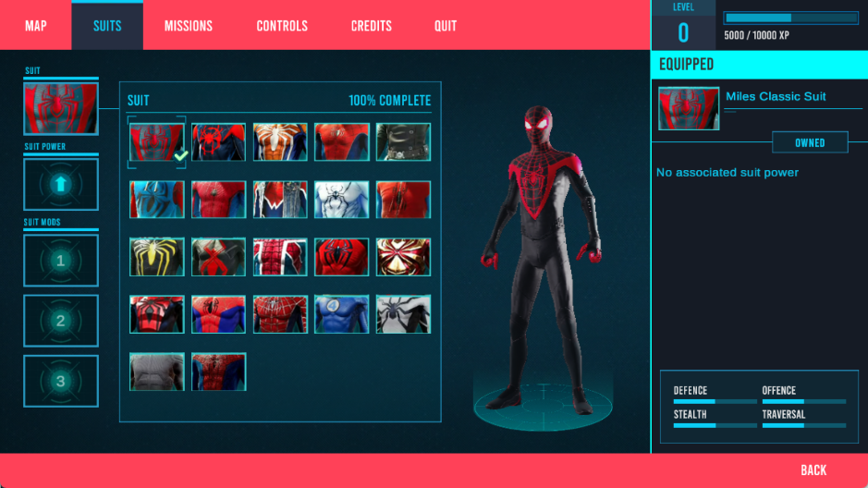
Task: Select the equipped Miles Classic suit with checkmark
Action: [x=156, y=142]
